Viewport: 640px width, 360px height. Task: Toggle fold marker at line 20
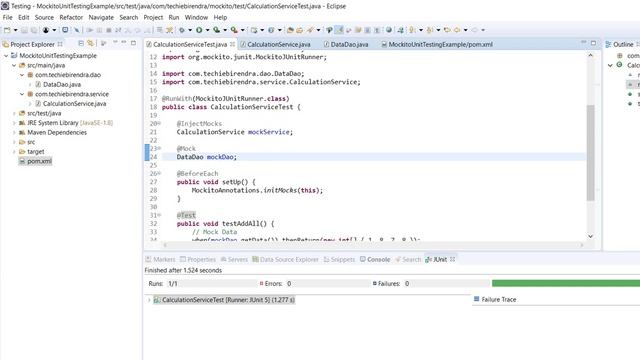[x=159, y=123]
